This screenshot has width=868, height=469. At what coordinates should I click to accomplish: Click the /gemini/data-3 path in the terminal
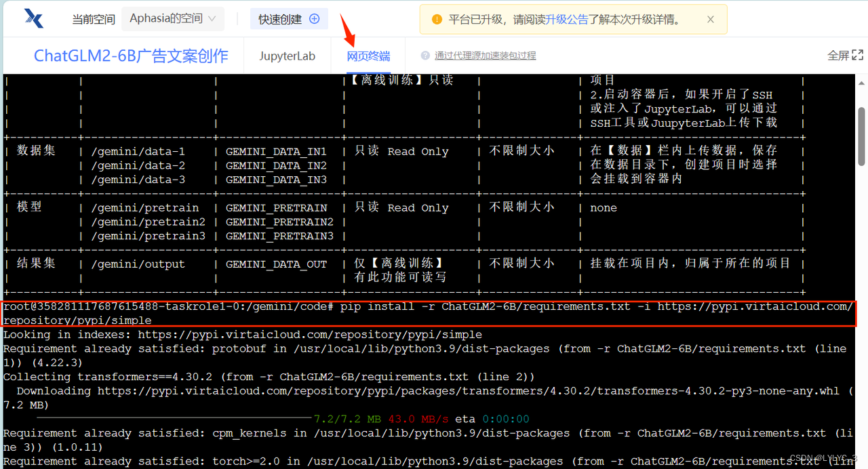138,180
